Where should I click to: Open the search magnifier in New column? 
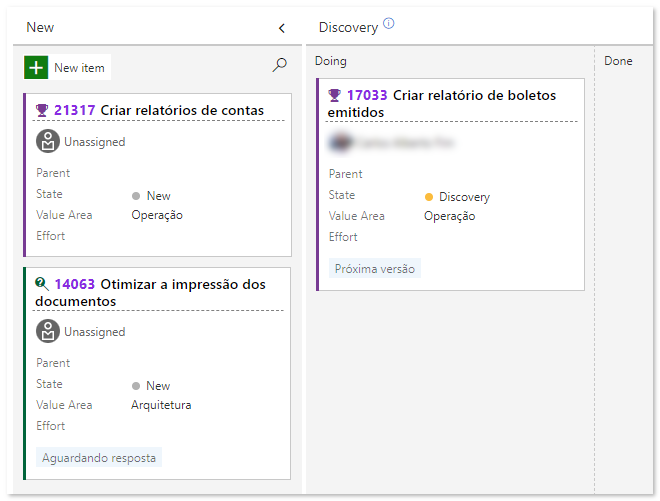[280, 65]
